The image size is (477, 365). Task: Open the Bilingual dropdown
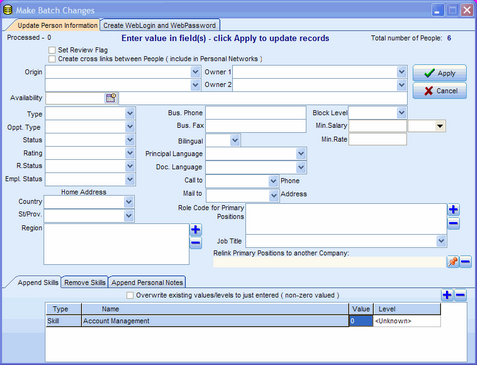click(x=235, y=140)
